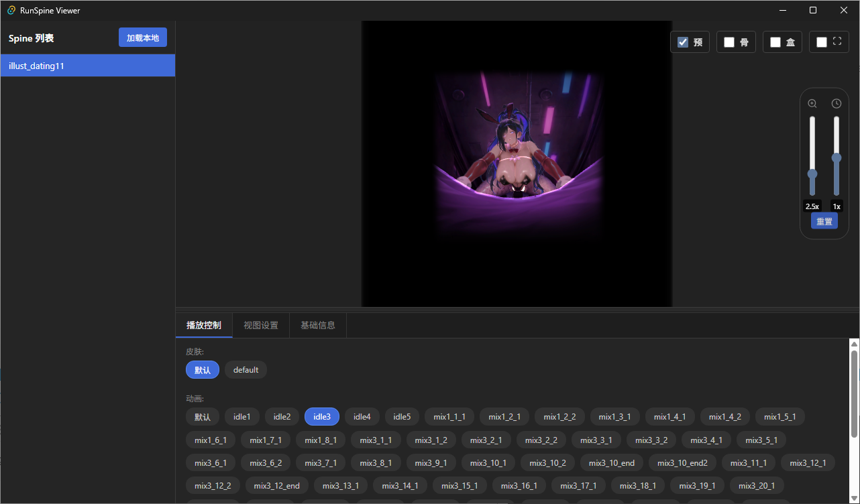This screenshot has width=860, height=504.
Task: Select animation chip mix3_18_1
Action: (x=638, y=486)
